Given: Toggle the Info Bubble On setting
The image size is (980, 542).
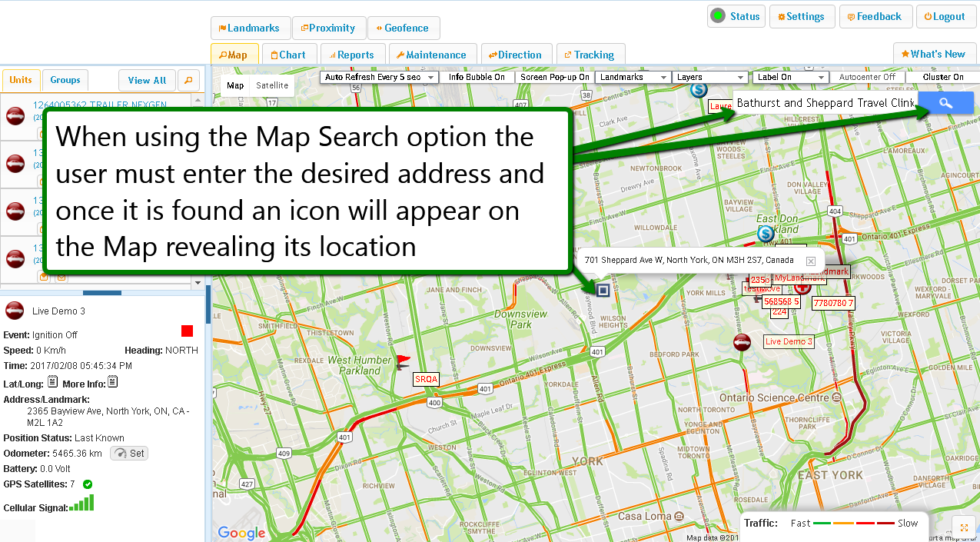Looking at the screenshot, I should pyautogui.click(x=477, y=77).
